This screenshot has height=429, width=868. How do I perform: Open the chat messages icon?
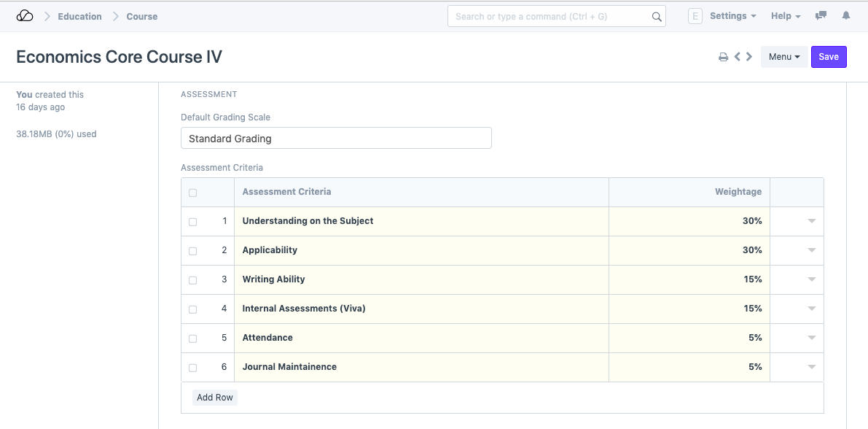pyautogui.click(x=821, y=16)
